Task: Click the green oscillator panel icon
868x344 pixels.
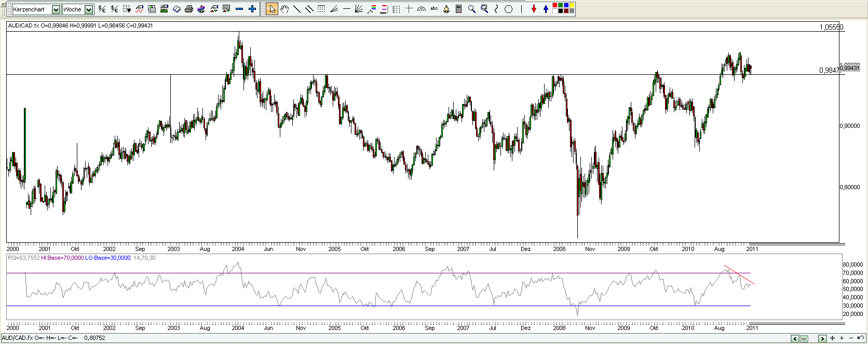Action: click(x=164, y=9)
